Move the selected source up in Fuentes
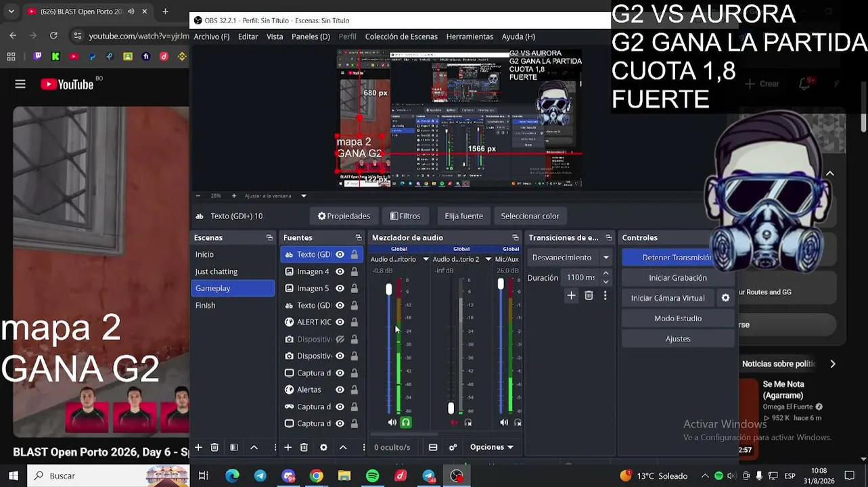This screenshot has height=487, width=868. (343, 447)
